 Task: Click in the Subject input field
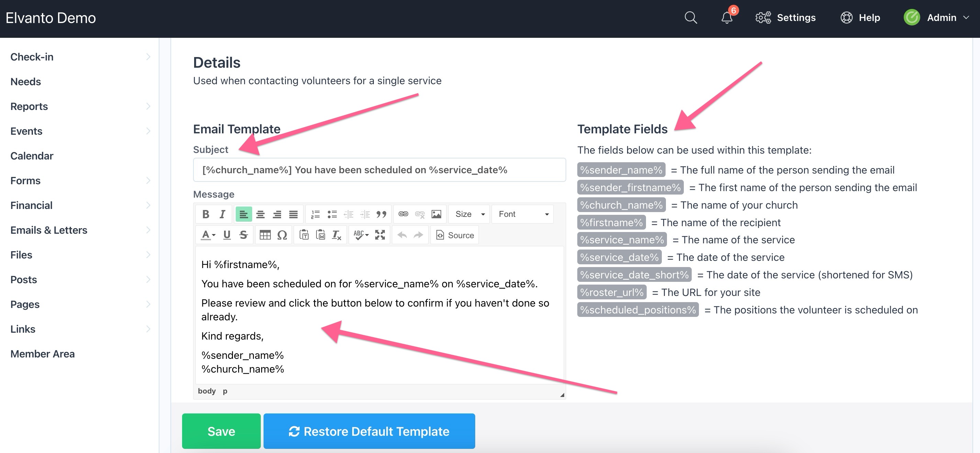click(x=379, y=170)
